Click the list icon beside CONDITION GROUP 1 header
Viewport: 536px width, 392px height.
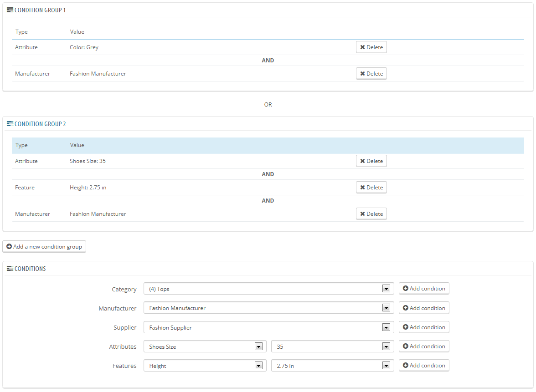tap(10, 10)
